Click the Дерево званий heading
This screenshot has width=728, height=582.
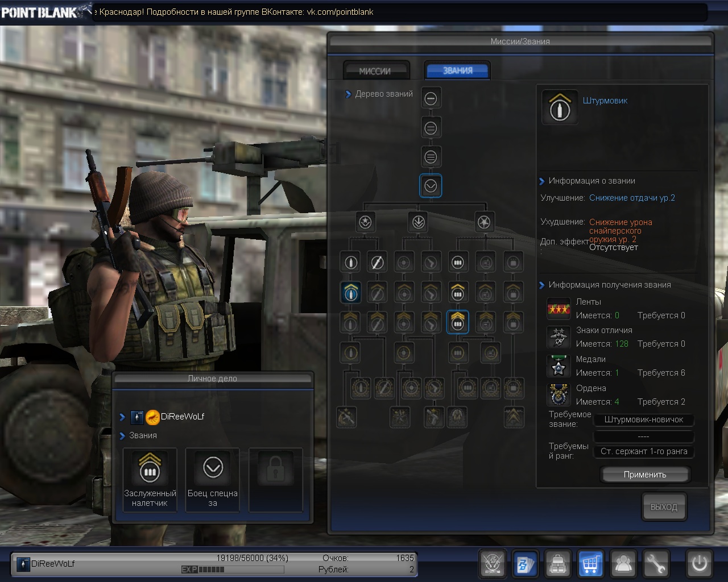coord(384,94)
